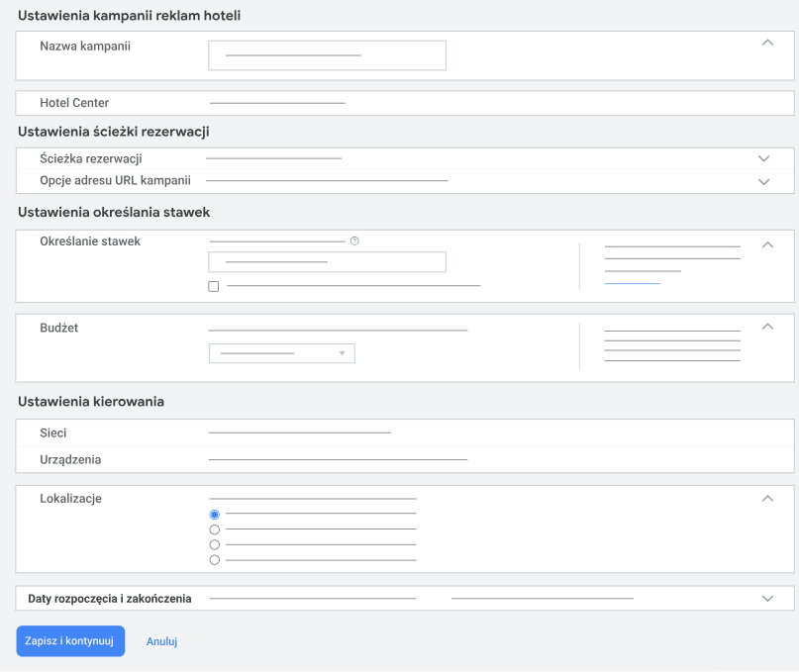Click the Nazwa kampanii text field
This screenshot has width=799, height=672.
point(327,55)
